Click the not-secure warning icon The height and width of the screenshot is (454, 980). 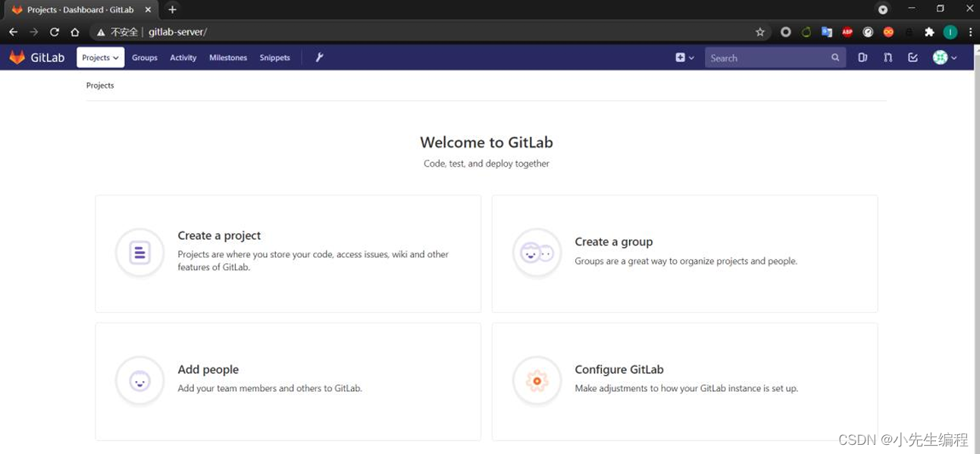pyautogui.click(x=100, y=32)
